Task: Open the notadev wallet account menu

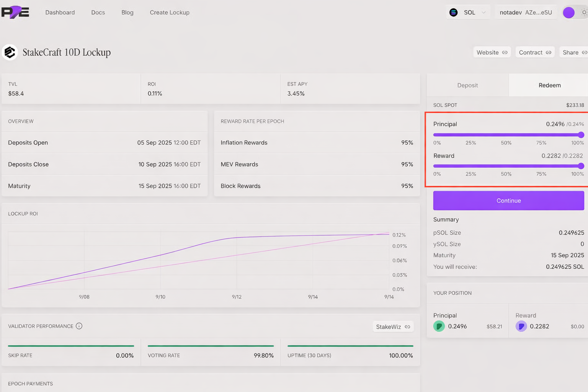Action: [525, 12]
